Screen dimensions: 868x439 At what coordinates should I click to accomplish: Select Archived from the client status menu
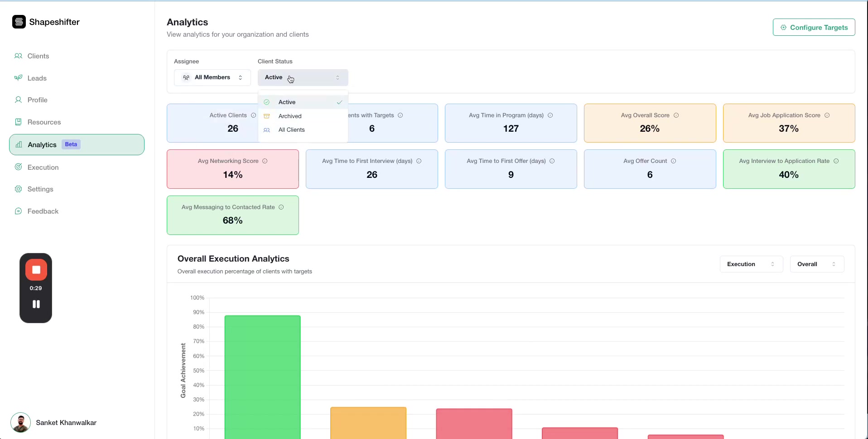point(289,116)
